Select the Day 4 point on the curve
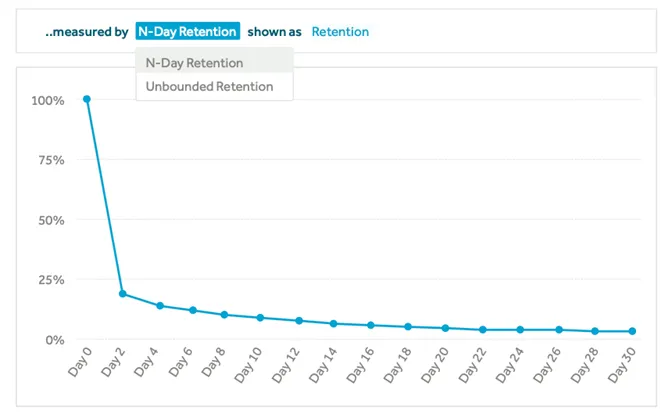 click(160, 306)
